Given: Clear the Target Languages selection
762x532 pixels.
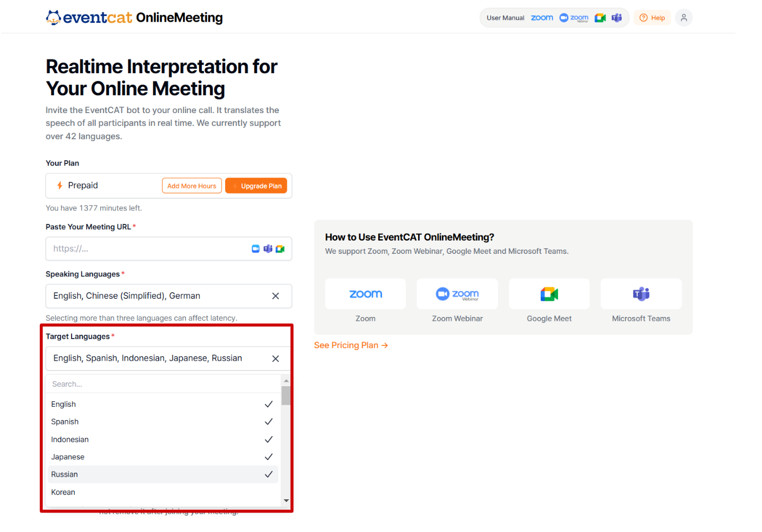Looking at the screenshot, I should tap(276, 359).
